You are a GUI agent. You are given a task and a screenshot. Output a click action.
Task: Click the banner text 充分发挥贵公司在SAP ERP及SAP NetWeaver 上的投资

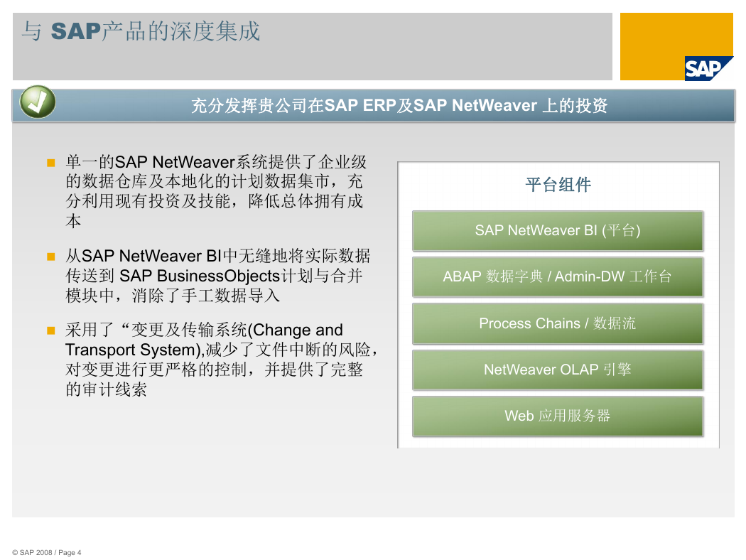399,105
